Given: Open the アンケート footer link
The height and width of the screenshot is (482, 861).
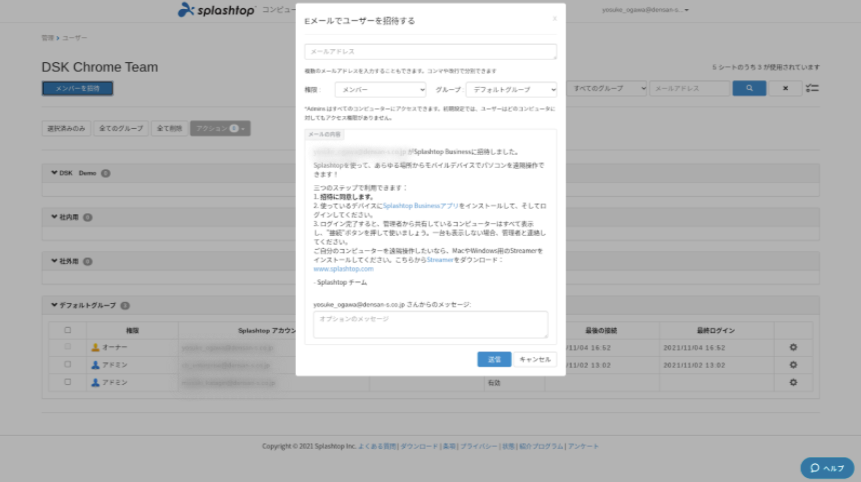Looking at the screenshot, I should pos(583,446).
